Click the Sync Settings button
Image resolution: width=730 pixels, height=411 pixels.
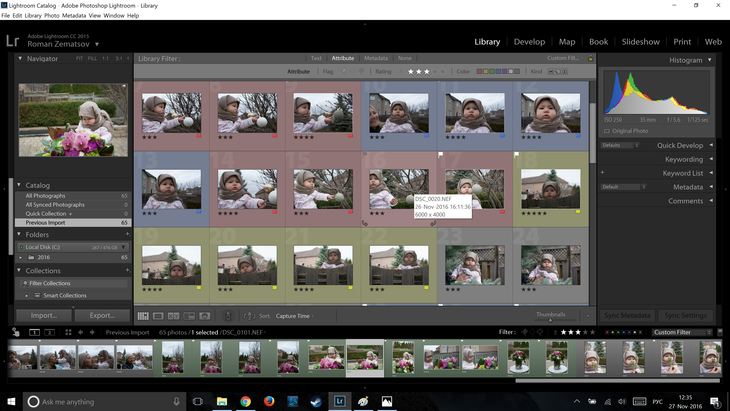[x=686, y=316]
